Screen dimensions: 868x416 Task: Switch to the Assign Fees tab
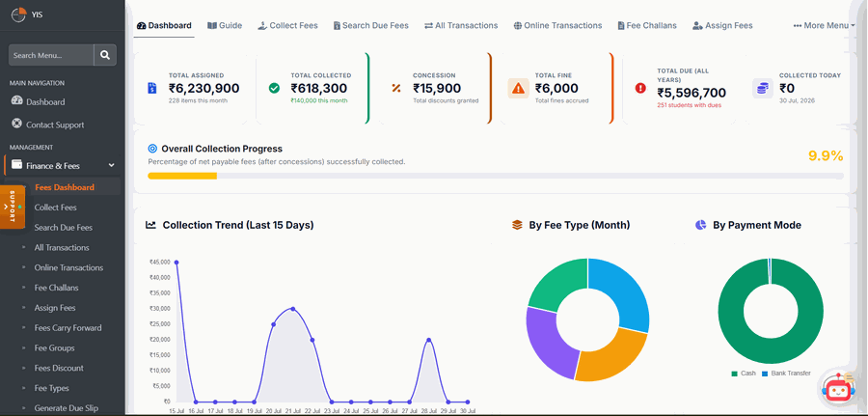point(722,25)
